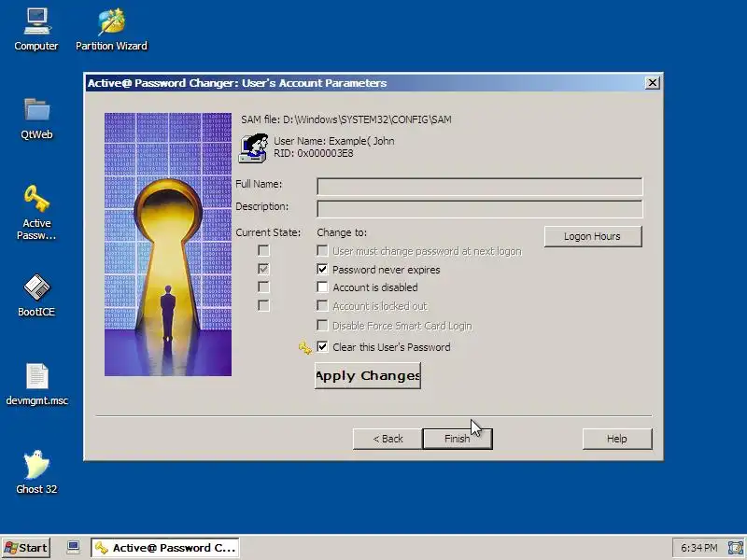Uncheck Password never expires

322,269
